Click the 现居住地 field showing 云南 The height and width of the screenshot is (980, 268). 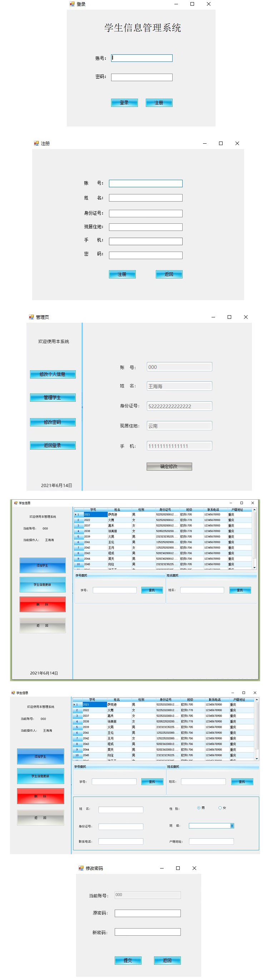tap(179, 426)
